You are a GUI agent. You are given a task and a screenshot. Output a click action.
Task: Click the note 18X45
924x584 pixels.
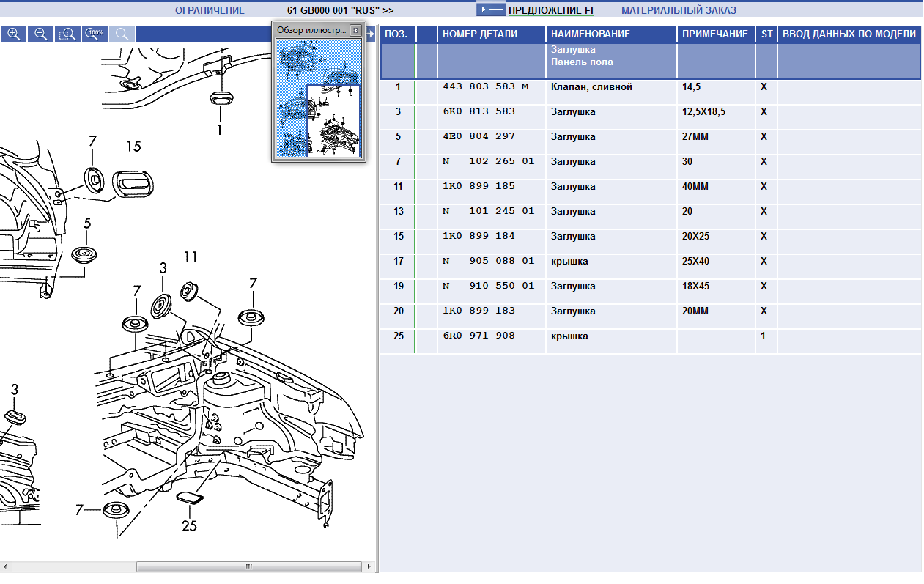(x=696, y=286)
